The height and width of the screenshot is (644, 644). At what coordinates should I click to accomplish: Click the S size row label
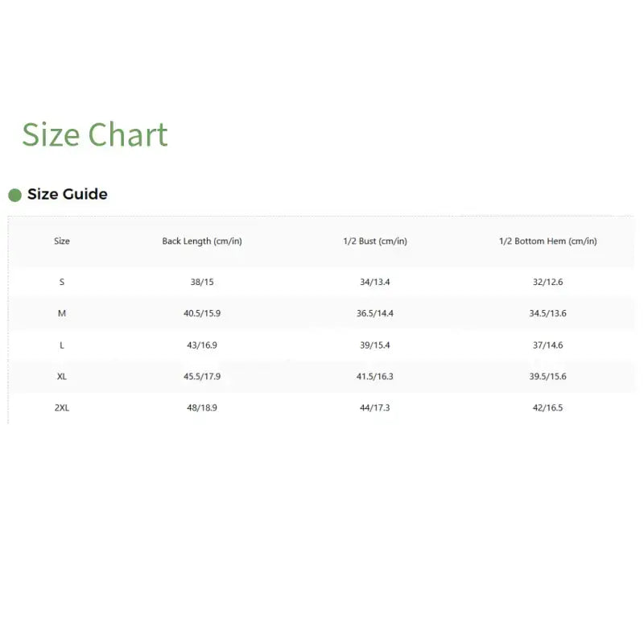[x=62, y=282]
